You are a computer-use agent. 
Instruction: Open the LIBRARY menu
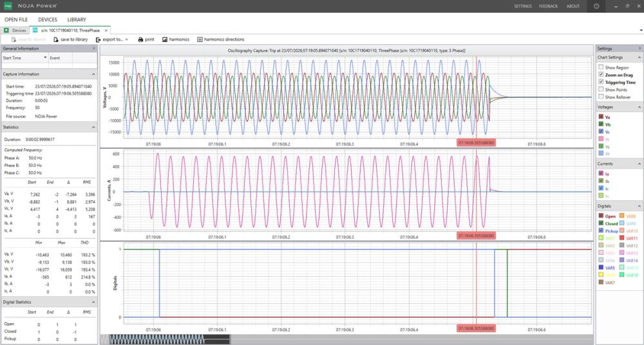(x=77, y=20)
